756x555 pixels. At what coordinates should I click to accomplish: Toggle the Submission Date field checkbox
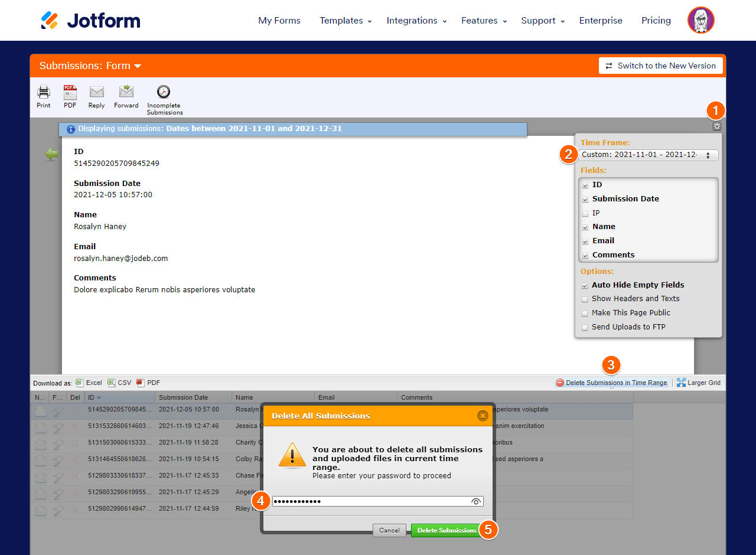coord(585,200)
